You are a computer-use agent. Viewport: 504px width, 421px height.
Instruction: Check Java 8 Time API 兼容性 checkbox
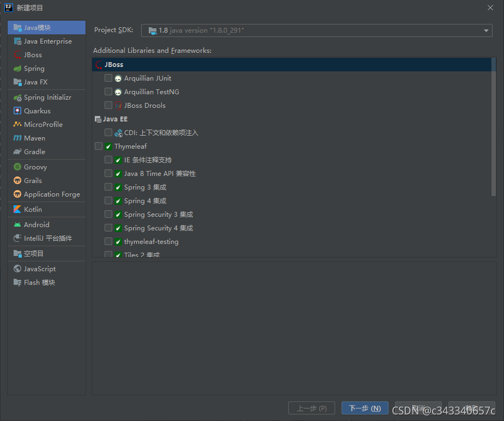click(108, 173)
